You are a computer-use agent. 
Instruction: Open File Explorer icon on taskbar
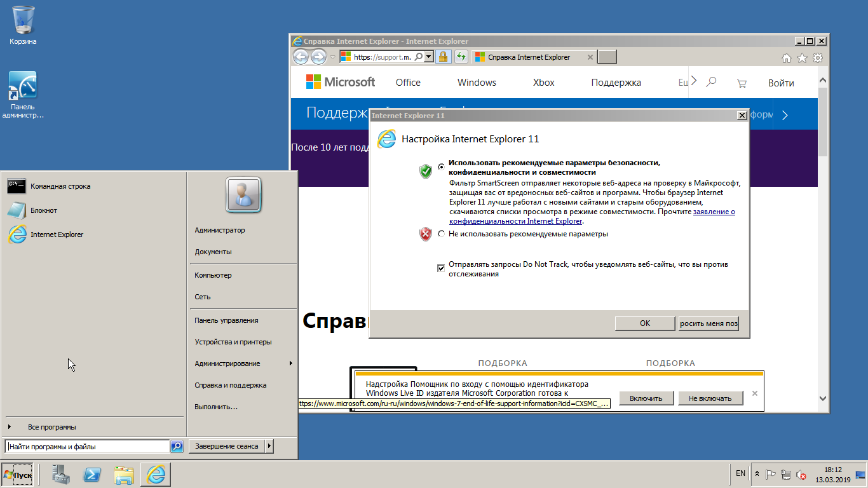(124, 475)
